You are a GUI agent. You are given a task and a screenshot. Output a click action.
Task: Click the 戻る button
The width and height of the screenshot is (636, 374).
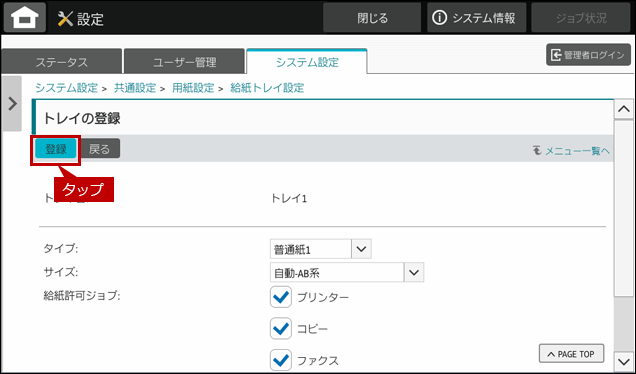[x=99, y=149]
